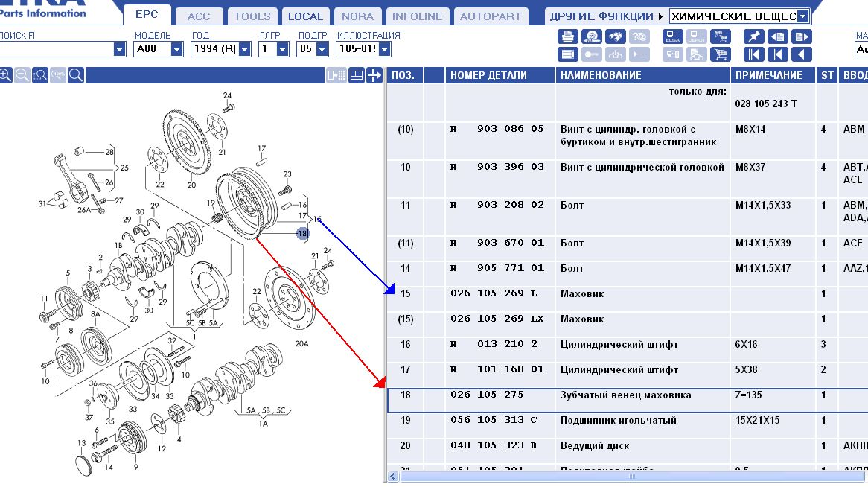The height and width of the screenshot is (487, 868).
Task: Open the ELSA workstation icon
Action: 672,36
